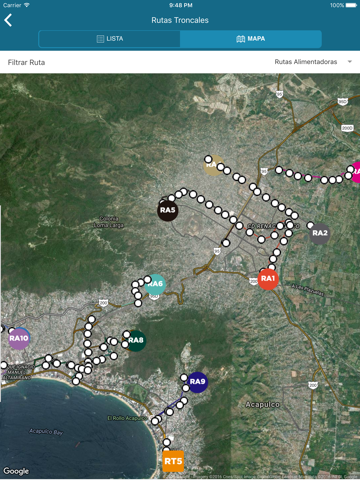The width and height of the screenshot is (360, 480).
Task: Tap the RA8 dark green marker
Action: click(x=136, y=341)
